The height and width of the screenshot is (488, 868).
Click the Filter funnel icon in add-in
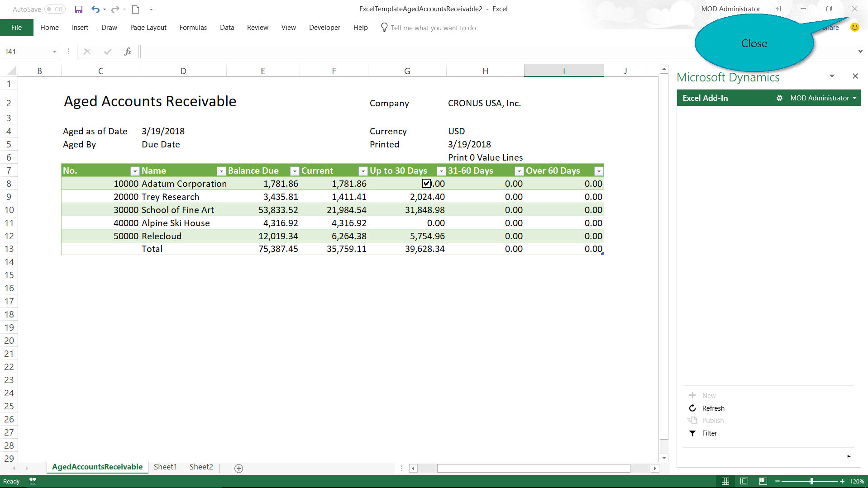pos(692,433)
